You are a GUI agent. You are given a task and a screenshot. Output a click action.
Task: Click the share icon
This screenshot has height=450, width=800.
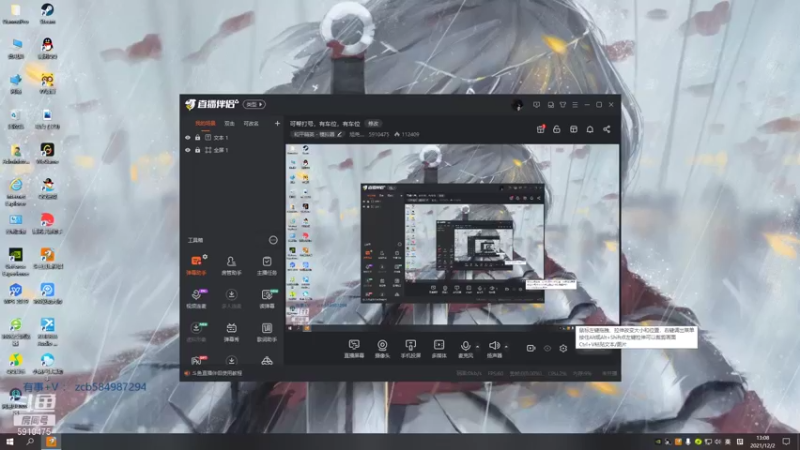(x=607, y=129)
